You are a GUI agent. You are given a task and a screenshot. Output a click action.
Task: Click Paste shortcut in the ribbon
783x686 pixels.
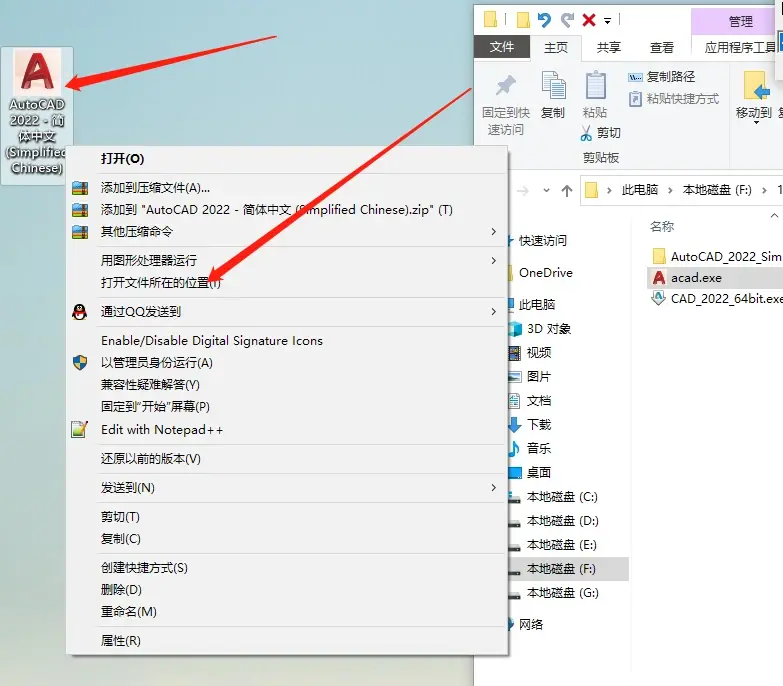(x=674, y=99)
